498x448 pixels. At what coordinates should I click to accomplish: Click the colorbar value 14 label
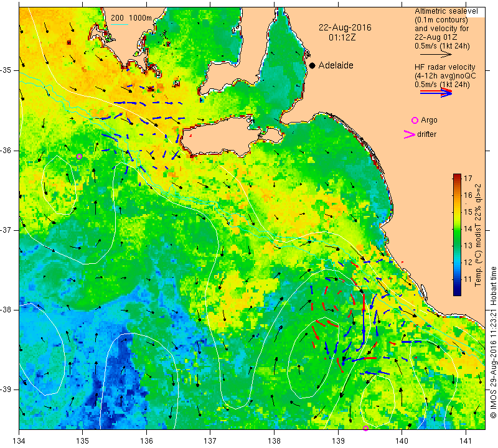click(468, 228)
